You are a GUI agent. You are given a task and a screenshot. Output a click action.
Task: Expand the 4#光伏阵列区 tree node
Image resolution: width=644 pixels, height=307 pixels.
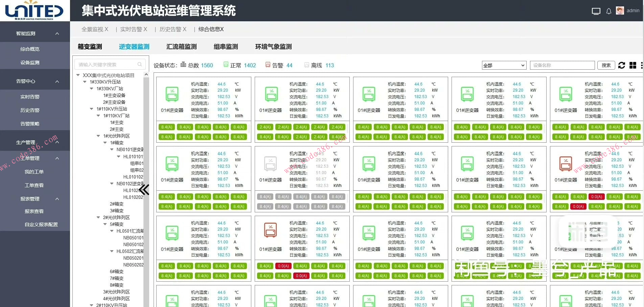tap(116, 299)
